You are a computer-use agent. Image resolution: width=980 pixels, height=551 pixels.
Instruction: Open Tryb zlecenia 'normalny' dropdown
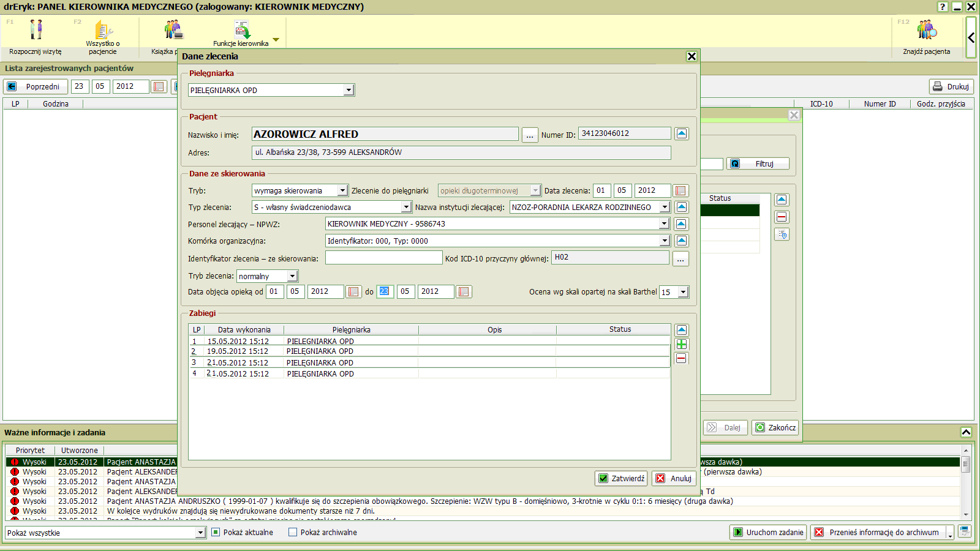pos(292,276)
